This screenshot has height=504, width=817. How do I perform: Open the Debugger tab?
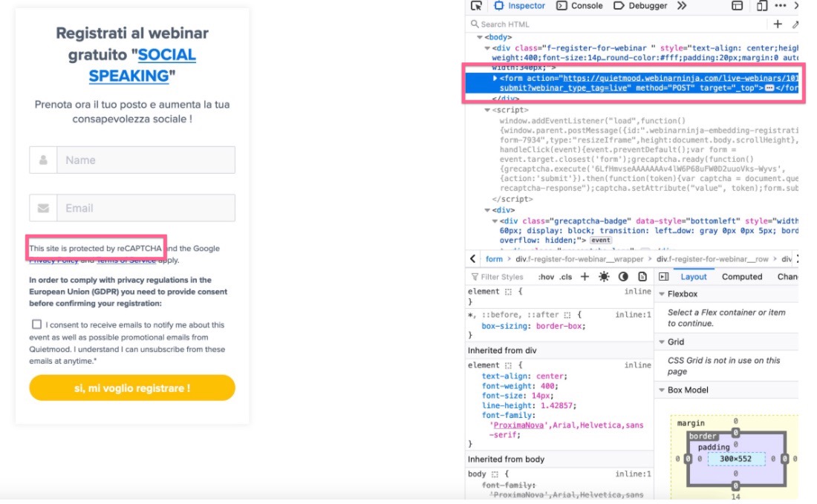tap(640, 6)
